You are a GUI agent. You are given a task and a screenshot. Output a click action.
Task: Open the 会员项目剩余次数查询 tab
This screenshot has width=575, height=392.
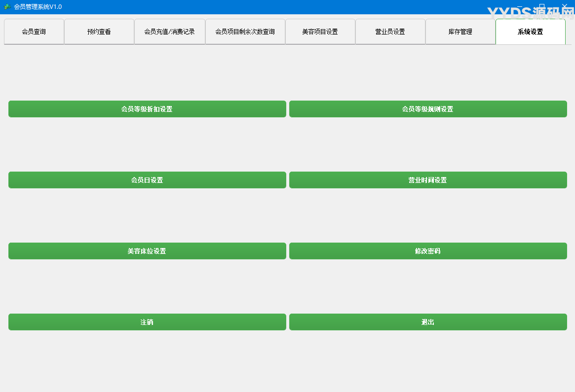[x=245, y=31]
